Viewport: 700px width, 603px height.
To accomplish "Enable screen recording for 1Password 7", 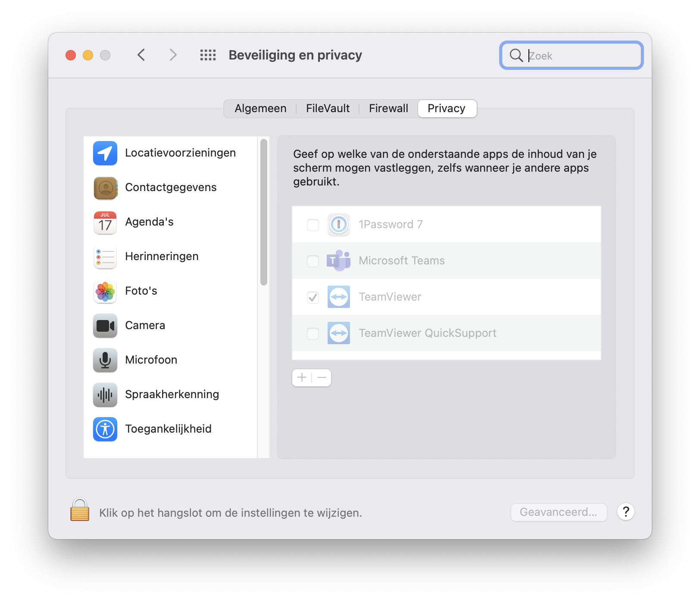I will (312, 224).
